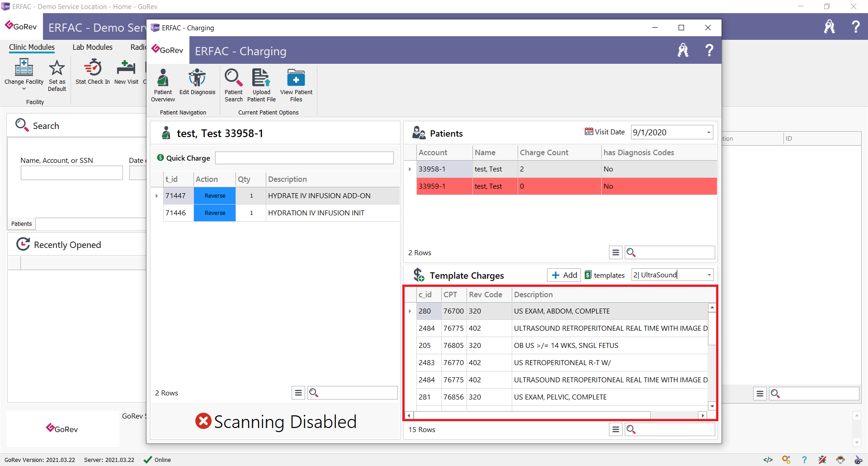The image size is (868, 466).
Task: Click the blue question mark in status bar
Action: (x=804, y=460)
